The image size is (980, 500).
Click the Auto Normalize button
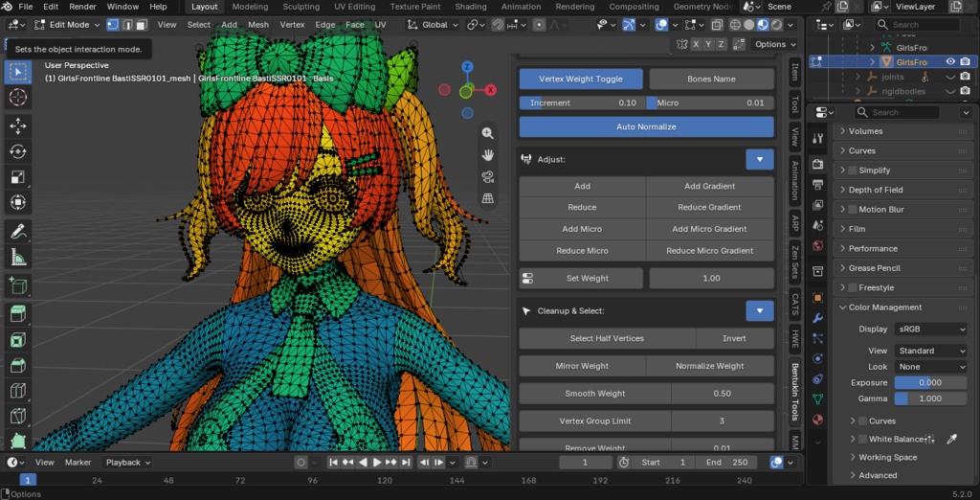tap(646, 127)
